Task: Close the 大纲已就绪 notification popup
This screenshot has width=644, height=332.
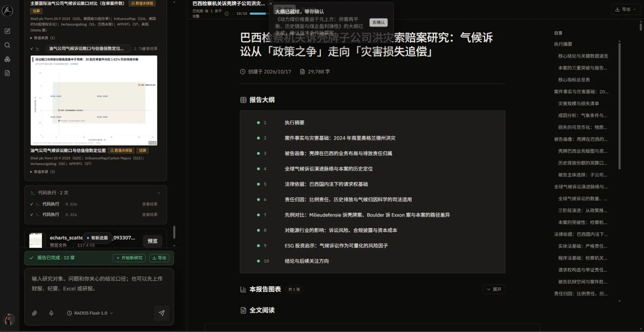Action: pyautogui.click(x=270, y=4)
